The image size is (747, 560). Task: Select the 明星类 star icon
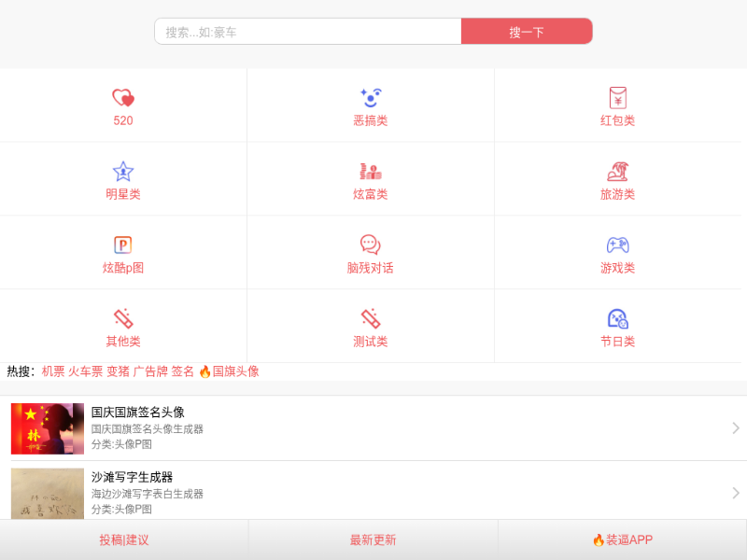[123, 171]
